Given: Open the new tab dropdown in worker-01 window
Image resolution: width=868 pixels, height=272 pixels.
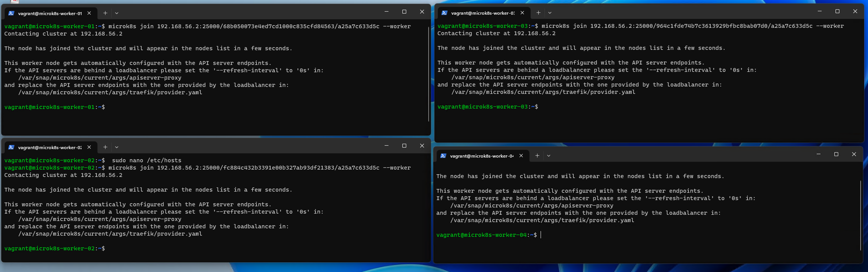Looking at the screenshot, I should click(117, 13).
